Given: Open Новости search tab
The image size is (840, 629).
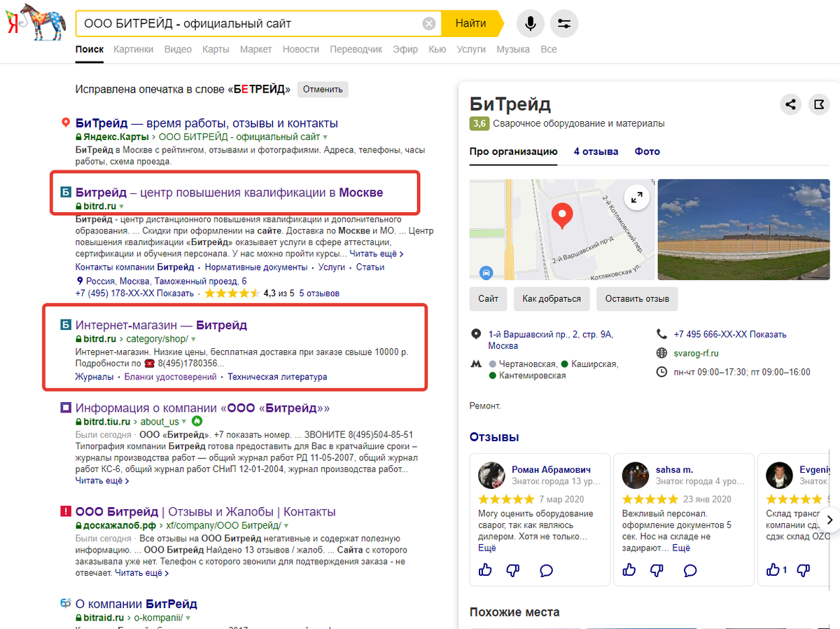Looking at the screenshot, I should (301, 49).
